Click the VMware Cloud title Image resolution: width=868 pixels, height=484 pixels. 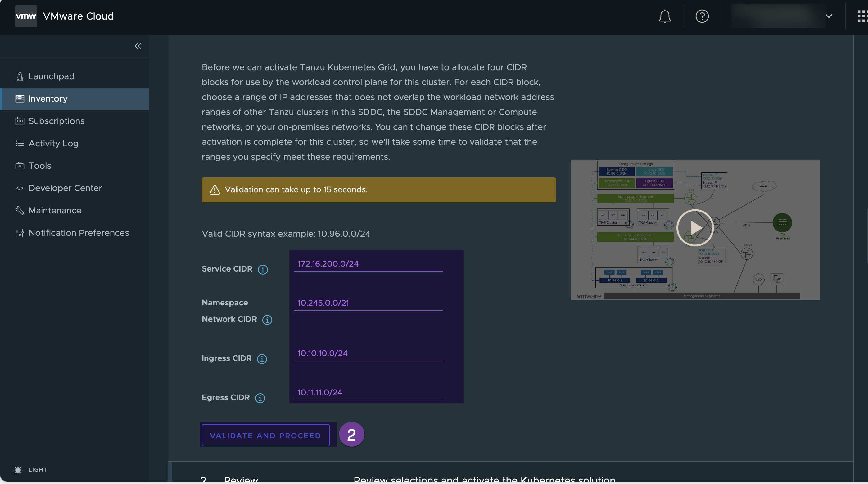point(78,16)
